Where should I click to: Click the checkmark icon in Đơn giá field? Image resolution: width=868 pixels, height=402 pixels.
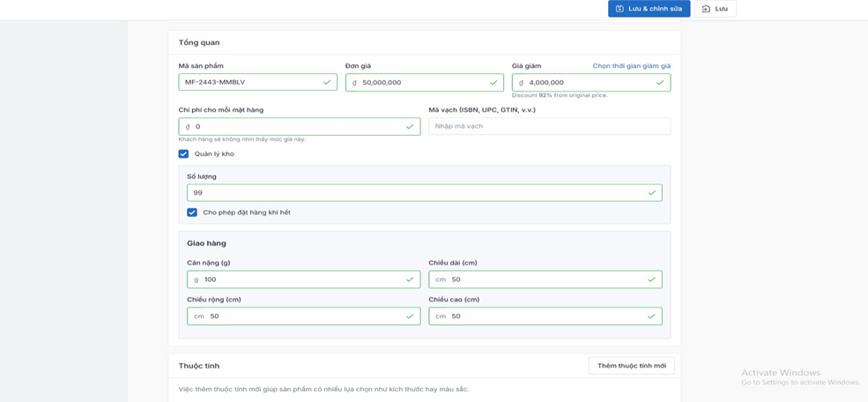pyautogui.click(x=493, y=82)
